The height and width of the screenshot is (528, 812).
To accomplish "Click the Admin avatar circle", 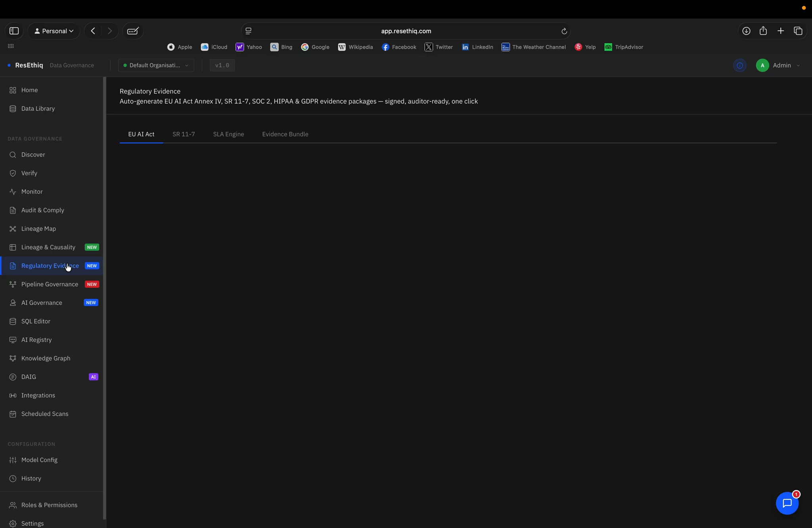I will click(x=762, y=65).
